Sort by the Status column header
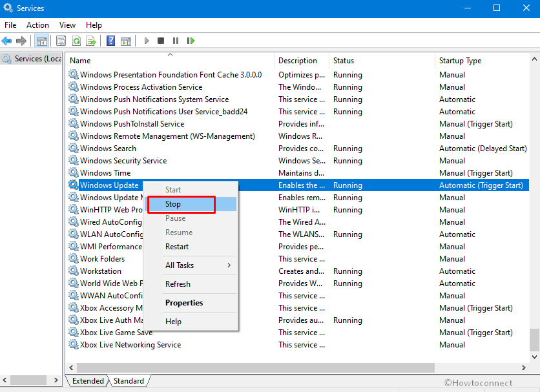 [x=382, y=60]
